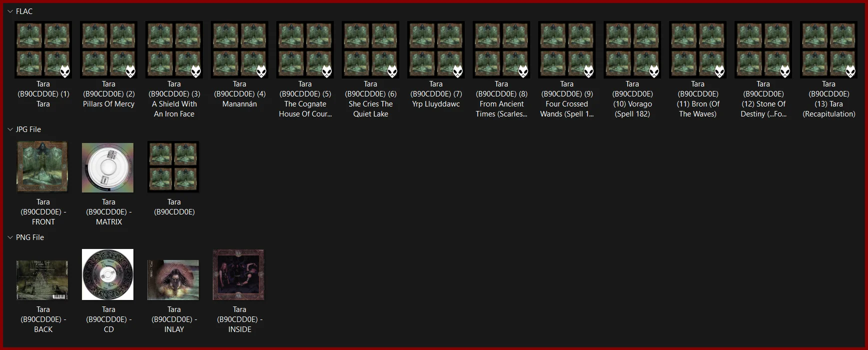Click file name 'Tara (B90CDD0E) - INSIDE'

click(x=240, y=319)
